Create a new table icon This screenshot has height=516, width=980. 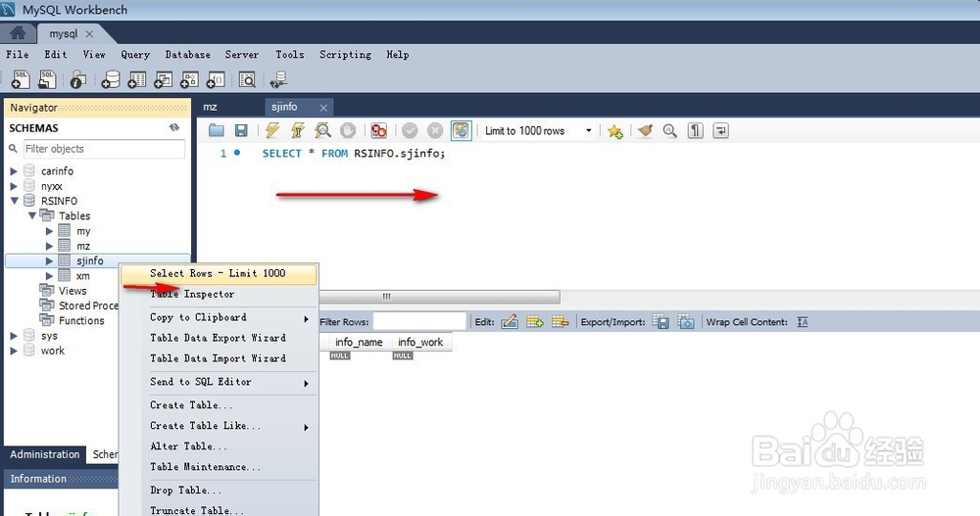tap(137, 79)
